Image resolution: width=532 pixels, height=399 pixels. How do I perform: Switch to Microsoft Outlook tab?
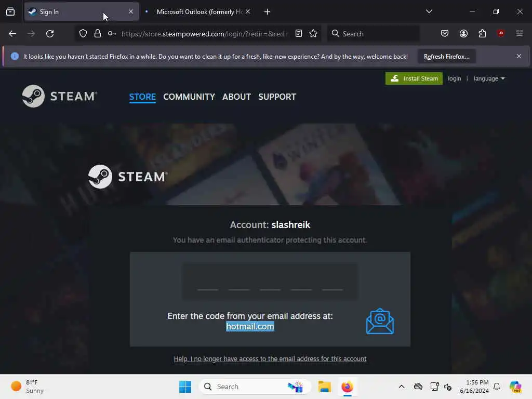click(x=198, y=12)
